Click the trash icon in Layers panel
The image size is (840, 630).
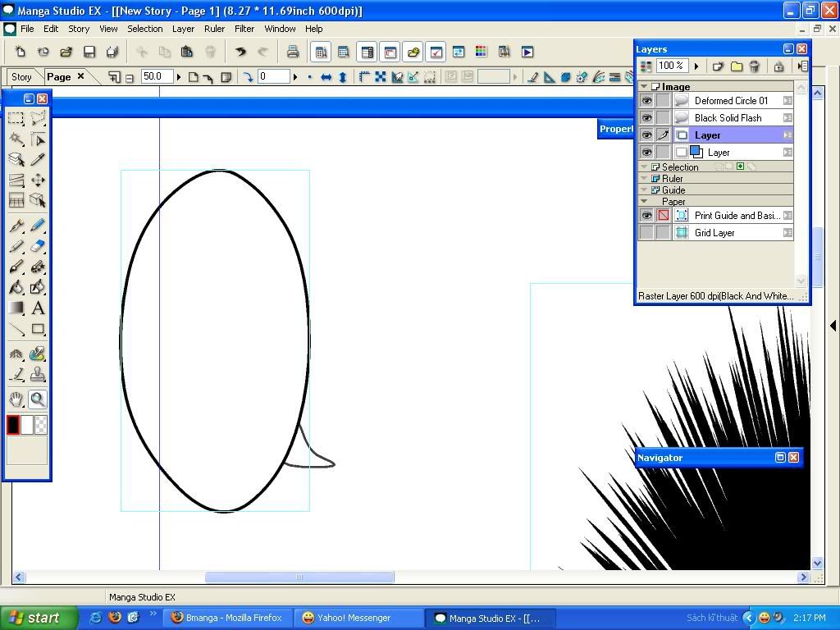pyautogui.click(x=755, y=66)
